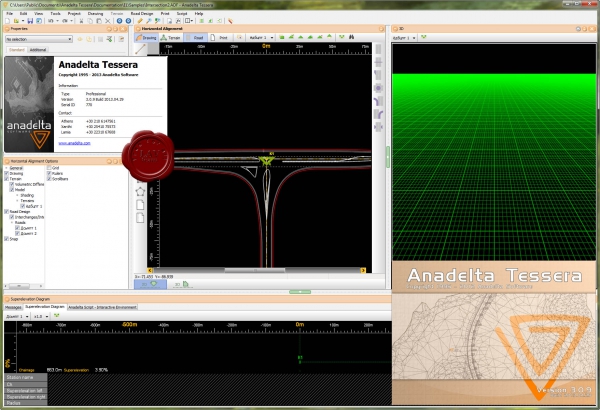Image resolution: width=600 pixels, height=410 pixels.
Task: Select the line drawing tool in left strip
Action: tap(140, 49)
